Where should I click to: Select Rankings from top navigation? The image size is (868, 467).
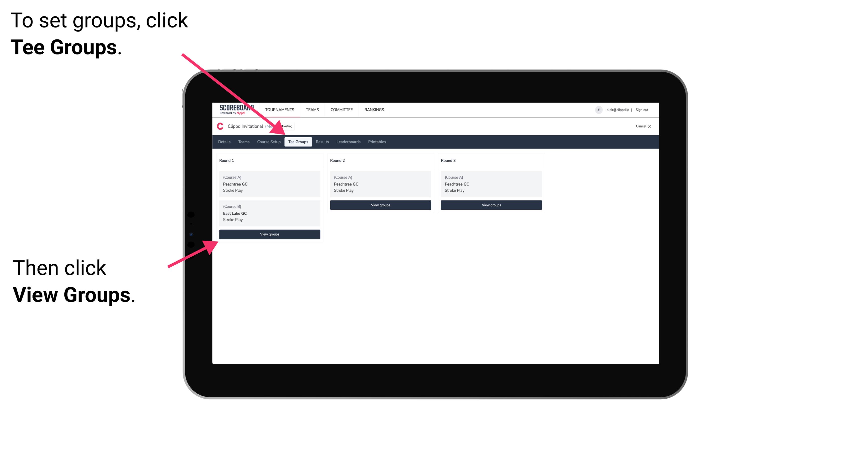374,110
